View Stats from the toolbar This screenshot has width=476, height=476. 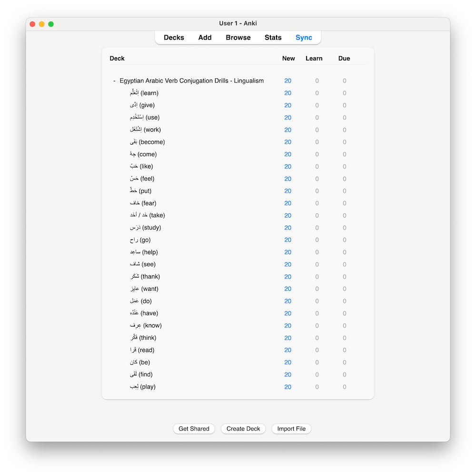tap(273, 38)
